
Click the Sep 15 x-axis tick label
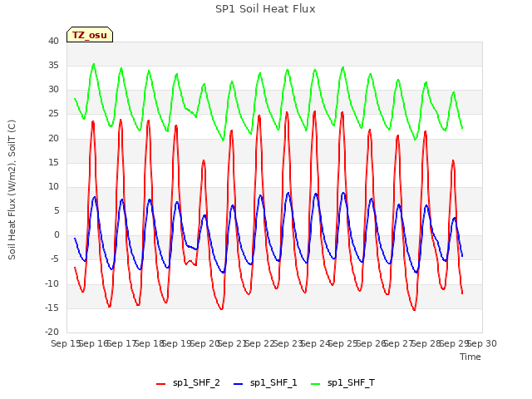pyautogui.click(x=65, y=343)
